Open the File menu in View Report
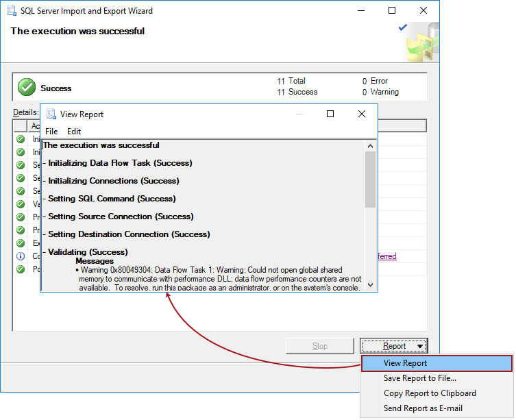This screenshot has width=516, height=420. [51, 132]
